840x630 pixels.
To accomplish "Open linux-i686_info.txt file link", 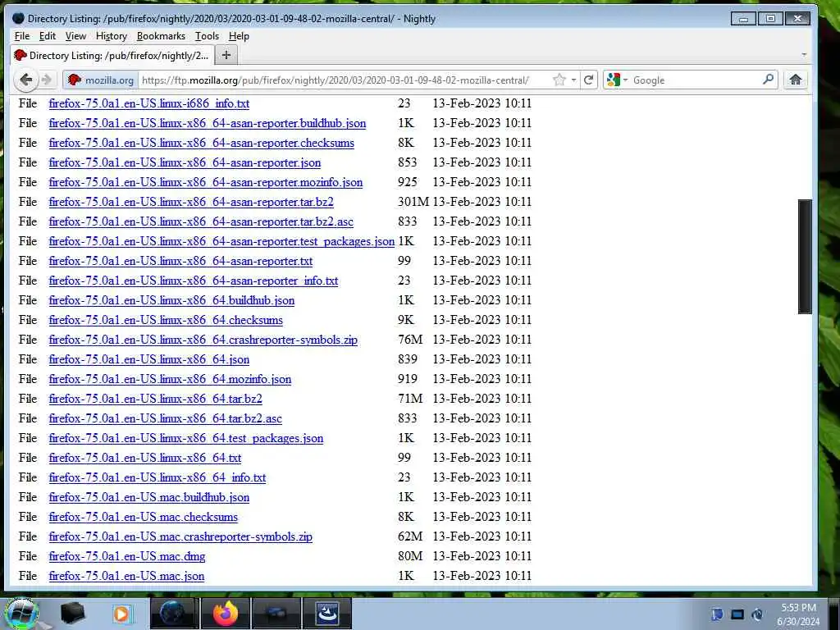I will click(149, 103).
